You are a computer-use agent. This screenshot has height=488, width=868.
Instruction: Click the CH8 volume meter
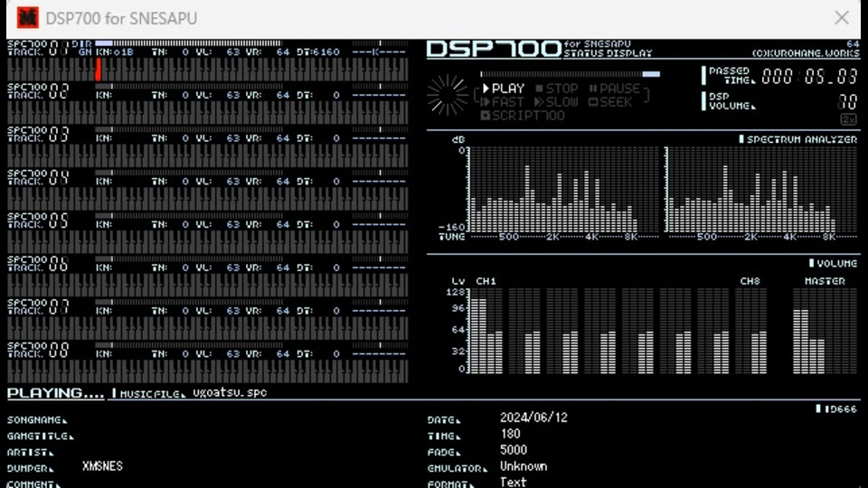[x=751, y=331]
